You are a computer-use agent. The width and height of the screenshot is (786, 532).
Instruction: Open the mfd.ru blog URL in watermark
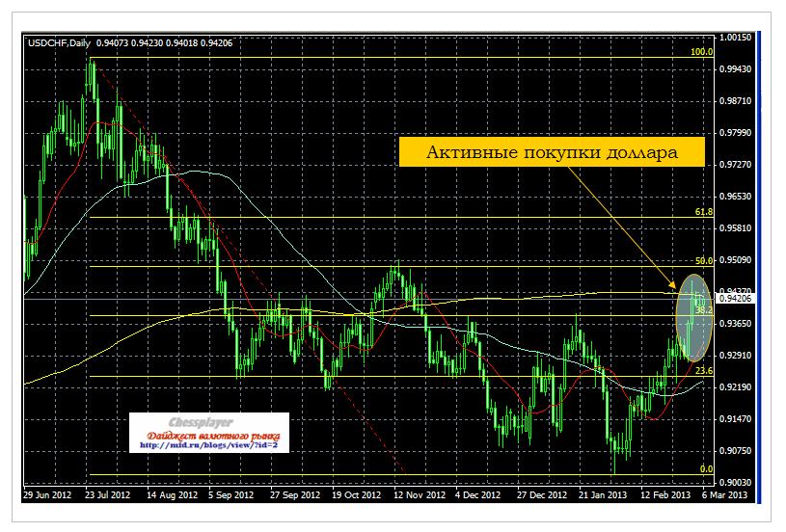click(x=208, y=446)
